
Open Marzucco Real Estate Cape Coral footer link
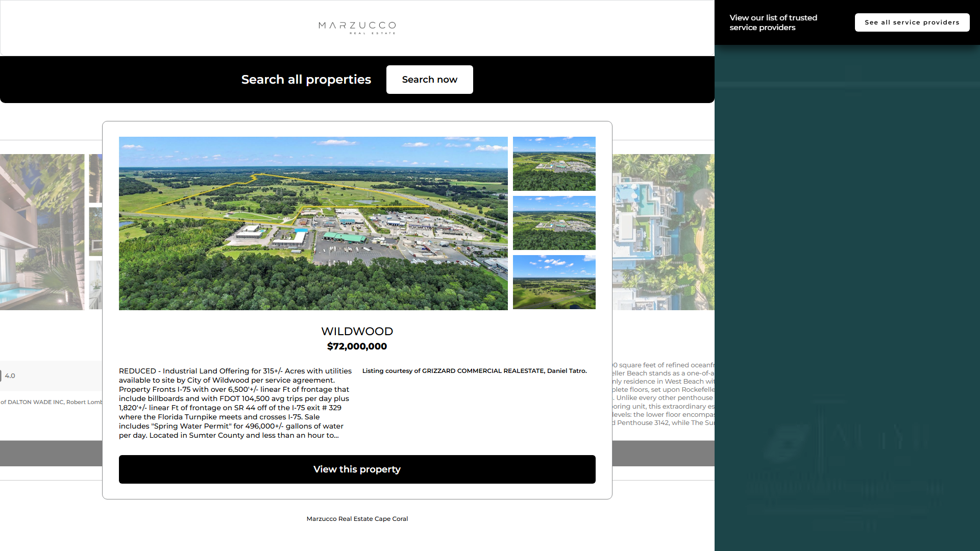tap(357, 519)
